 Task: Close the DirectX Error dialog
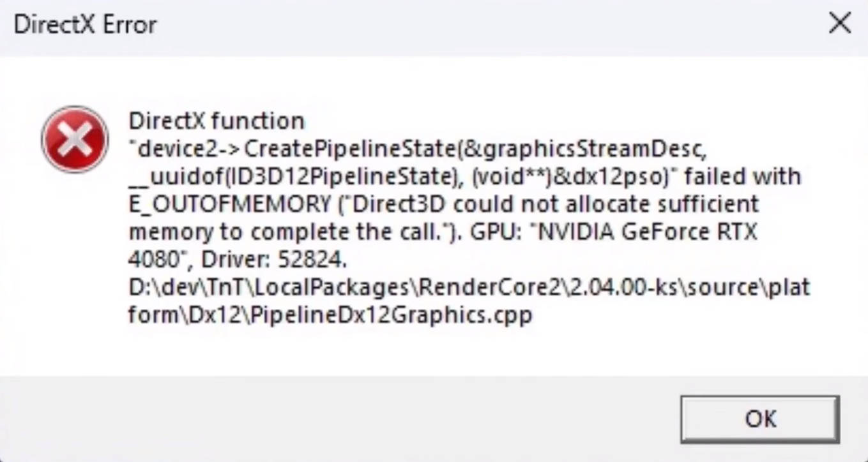[x=839, y=24]
